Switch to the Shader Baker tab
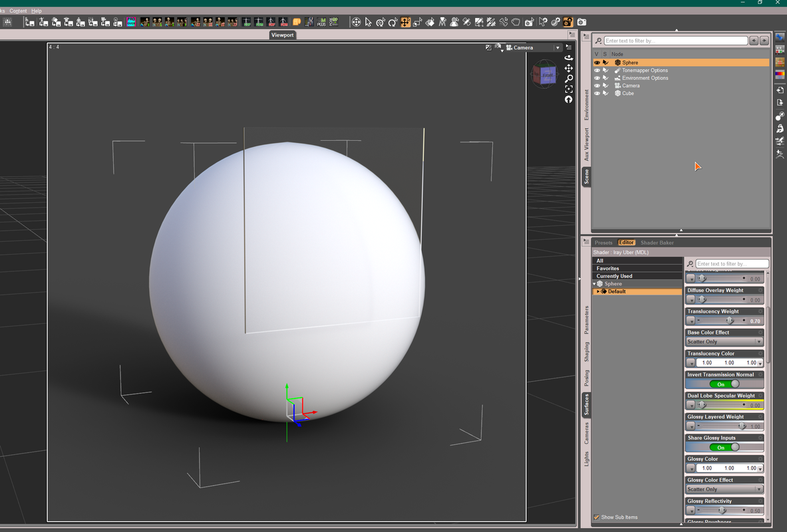Screen dimensions: 787x532 click(657, 243)
